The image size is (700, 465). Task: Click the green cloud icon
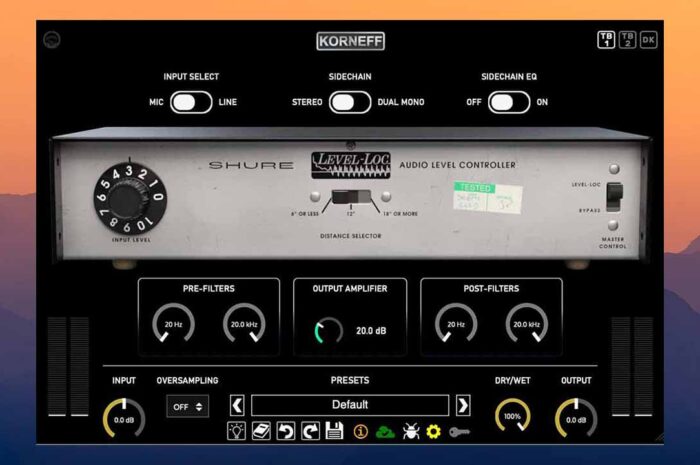click(x=385, y=432)
